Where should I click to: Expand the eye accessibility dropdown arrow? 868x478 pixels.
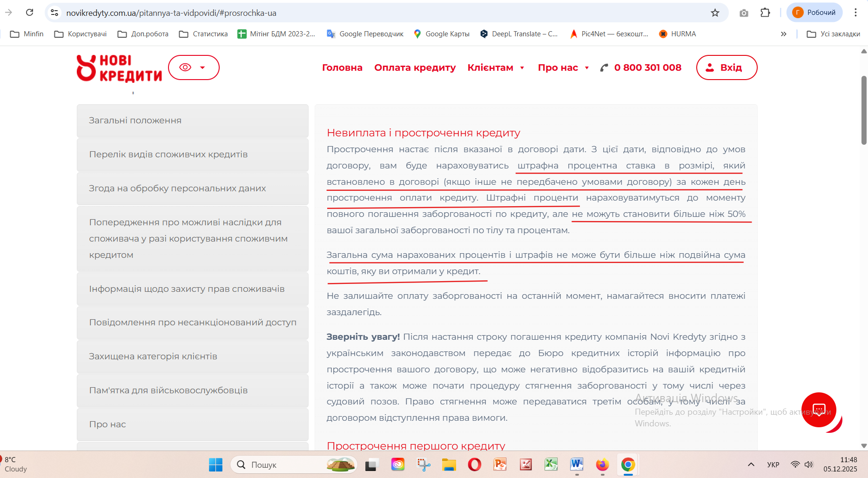click(x=202, y=67)
